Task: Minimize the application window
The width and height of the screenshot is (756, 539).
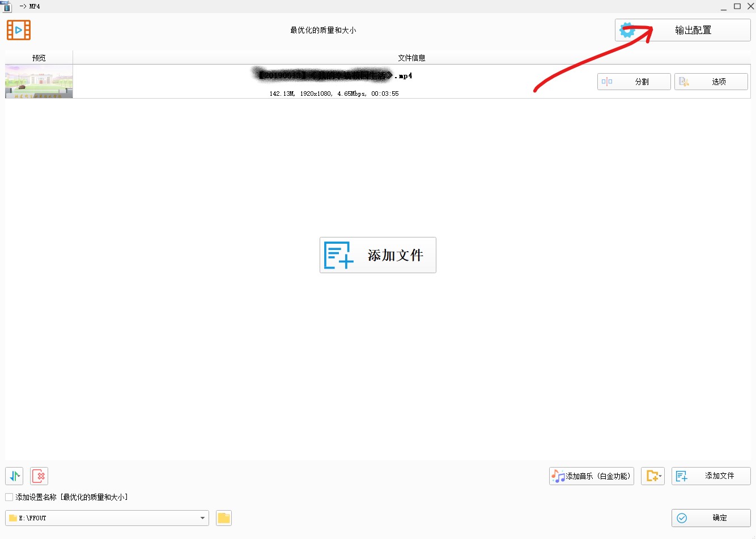Action: 724,7
